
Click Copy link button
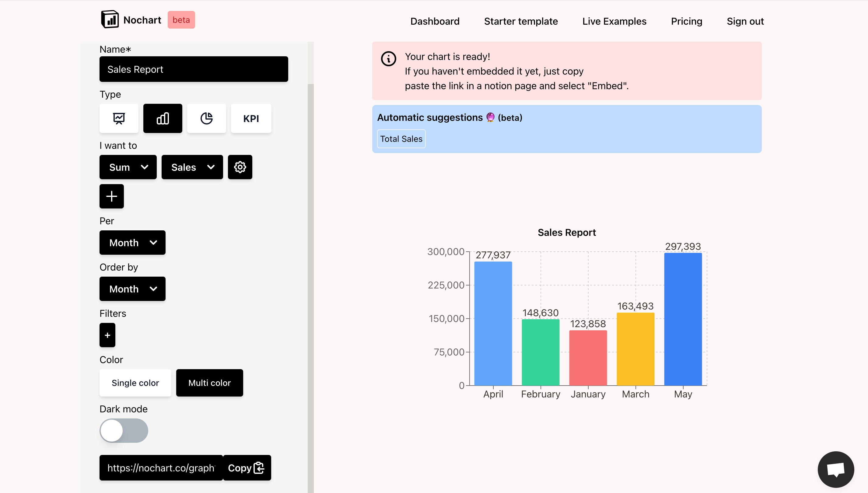[x=247, y=468]
